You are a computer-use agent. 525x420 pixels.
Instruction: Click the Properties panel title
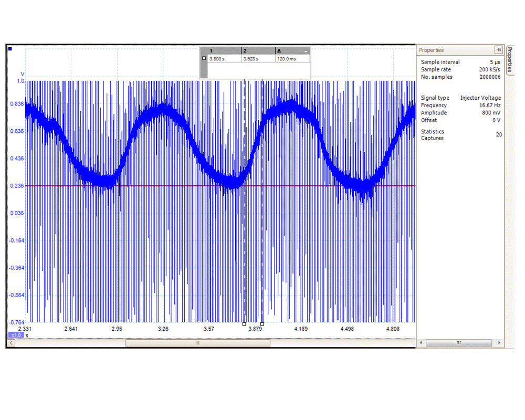[431, 50]
